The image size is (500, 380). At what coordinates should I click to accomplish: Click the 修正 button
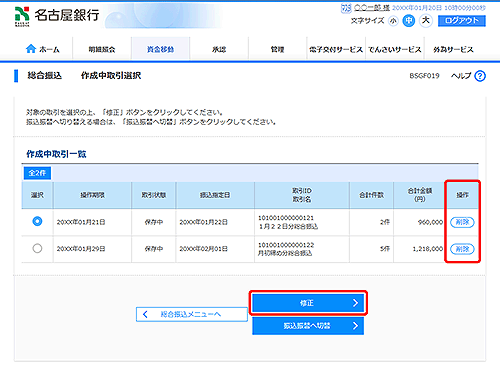tap(308, 303)
